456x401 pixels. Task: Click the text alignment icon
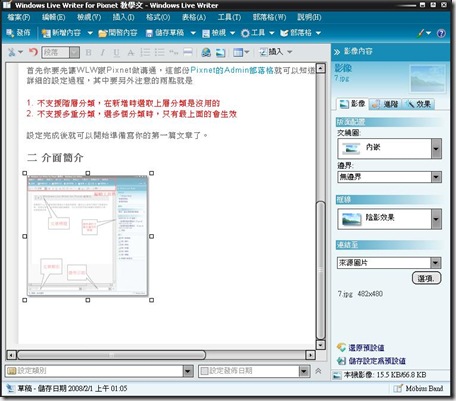[188, 52]
